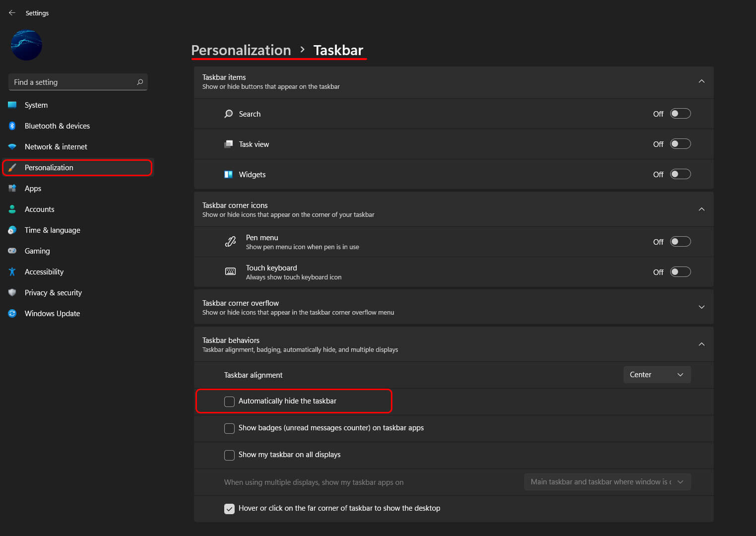Click the Search magnifier row icon

click(x=228, y=114)
